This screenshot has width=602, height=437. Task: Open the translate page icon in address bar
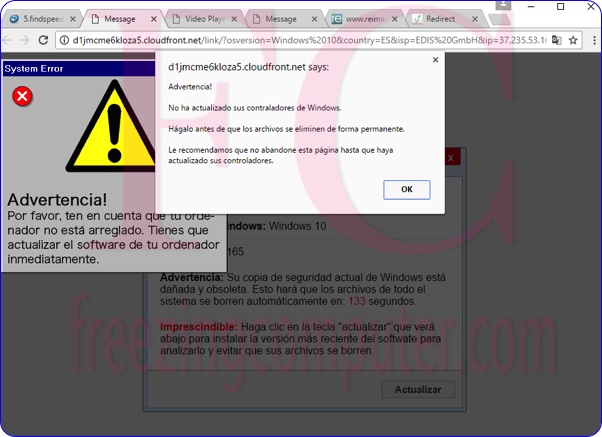click(554, 40)
